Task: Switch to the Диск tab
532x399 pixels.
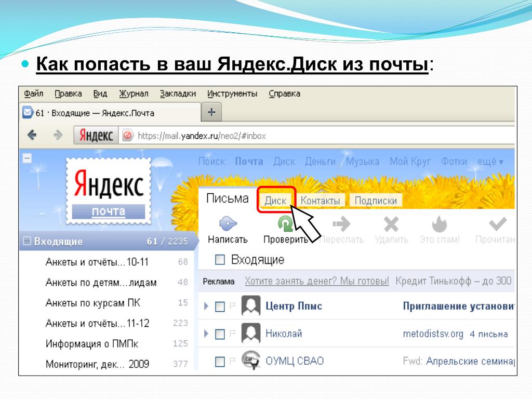Action: pyautogui.click(x=275, y=201)
